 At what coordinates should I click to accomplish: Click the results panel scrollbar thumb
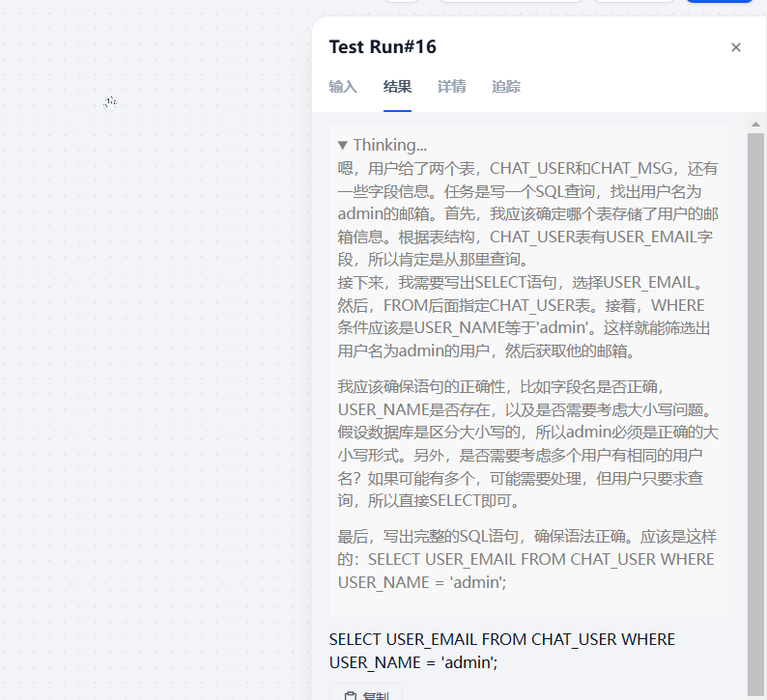pyautogui.click(x=755, y=413)
